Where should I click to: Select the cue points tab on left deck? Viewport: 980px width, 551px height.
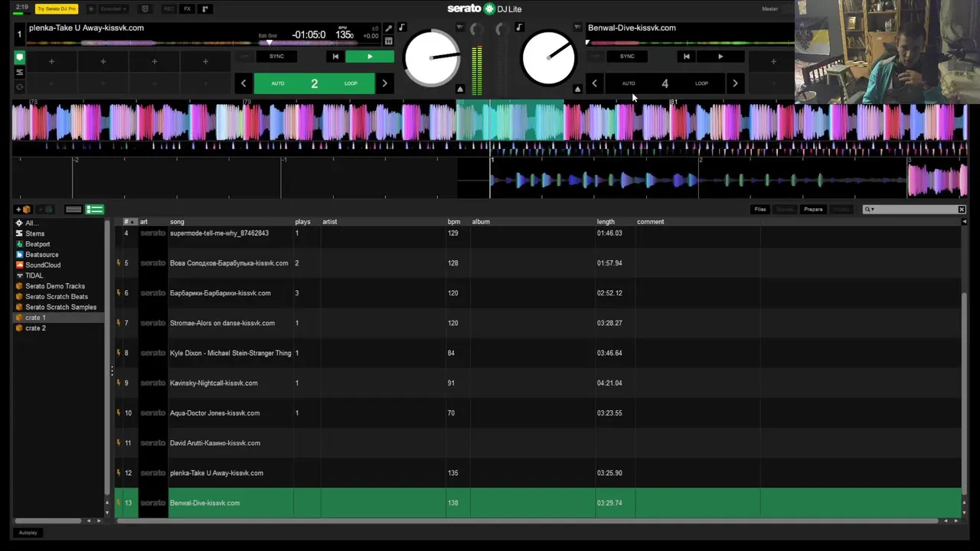coord(20,57)
